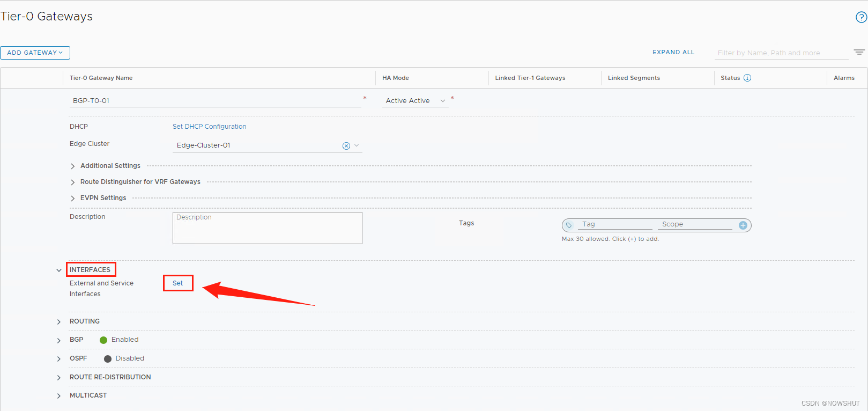Image resolution: width=868 pixels, height=411 pixels.
Task: Click the filter lines icon
Action: [x=859, y=53]
